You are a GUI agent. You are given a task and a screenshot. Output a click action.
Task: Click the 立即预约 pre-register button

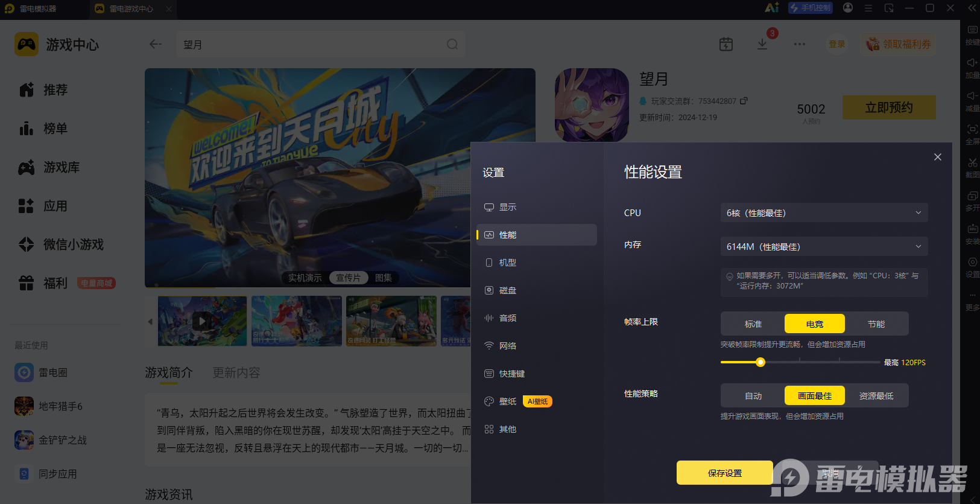point(889,107)
